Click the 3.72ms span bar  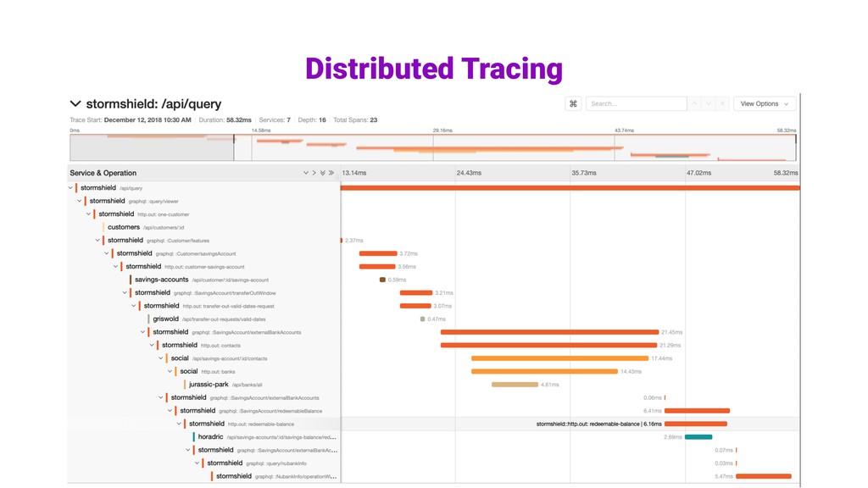tap(378, 253)
